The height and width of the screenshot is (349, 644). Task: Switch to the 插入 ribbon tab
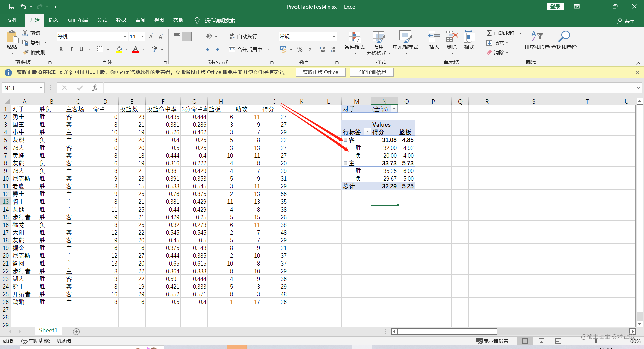click(x=53, y=20)
